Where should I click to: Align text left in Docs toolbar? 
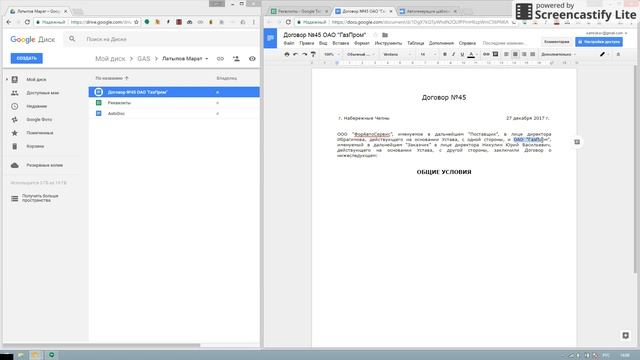click(507, 54)
